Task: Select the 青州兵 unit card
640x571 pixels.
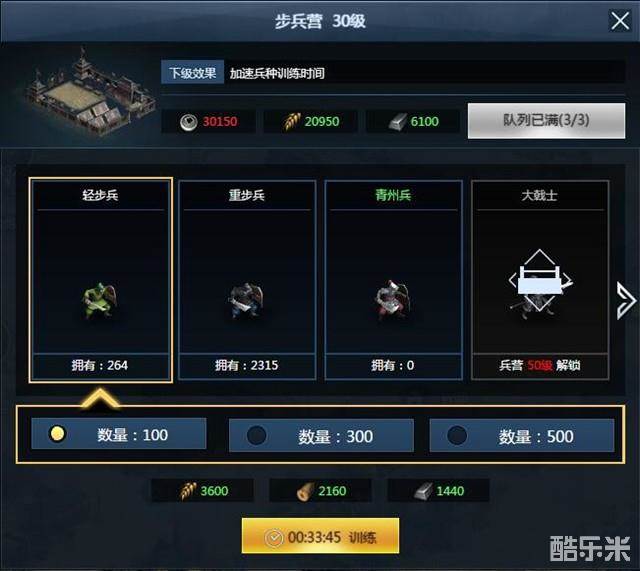Action: click(x=393, y=280)
